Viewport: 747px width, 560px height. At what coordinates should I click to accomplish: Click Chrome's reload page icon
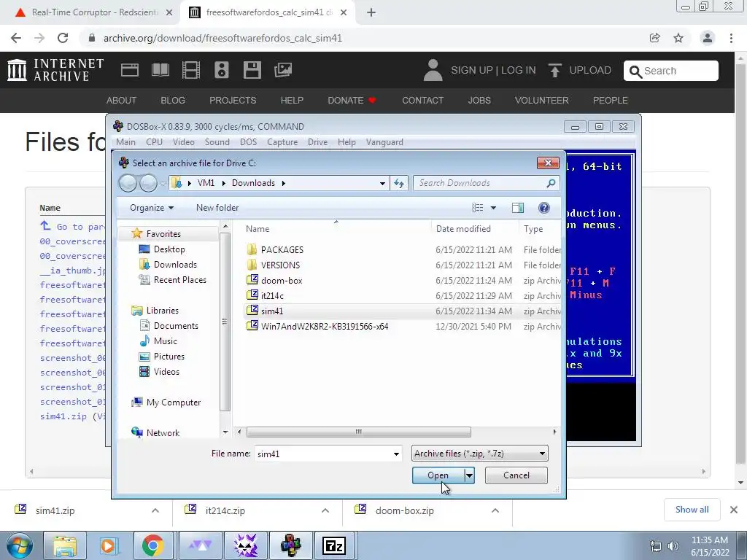(x=63, y=38)
